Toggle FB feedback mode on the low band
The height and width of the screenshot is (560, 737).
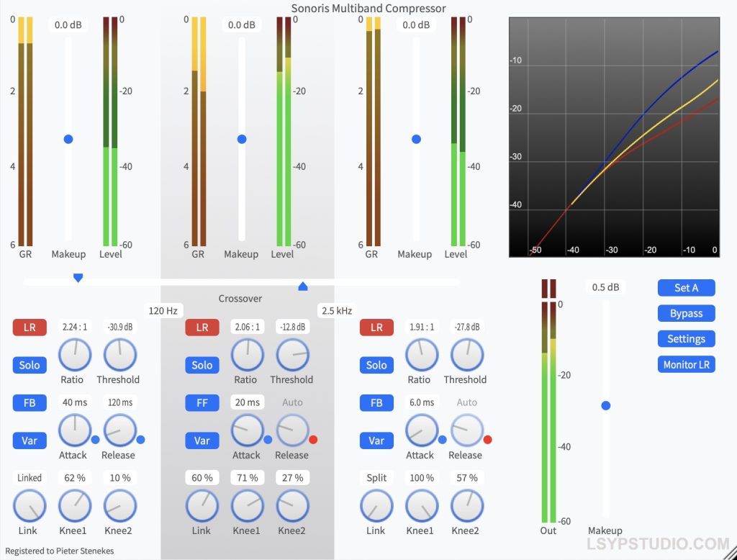click(29, 402)
